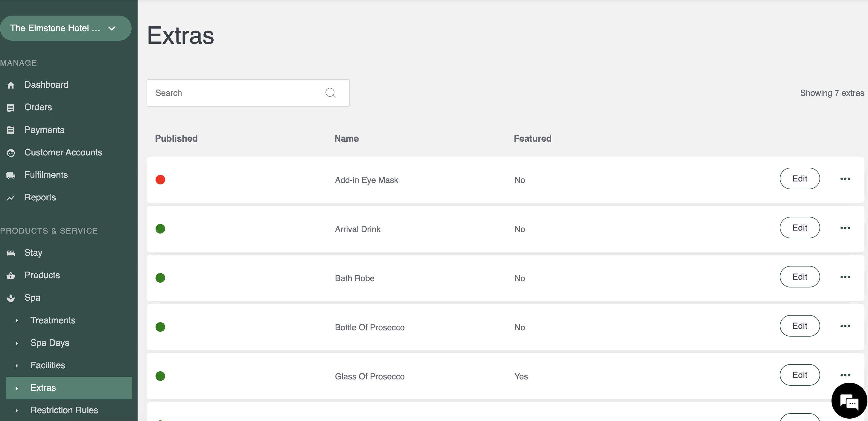868x421 pixels.
Task: Click the Stay bed icon
Action: (11, 253)
